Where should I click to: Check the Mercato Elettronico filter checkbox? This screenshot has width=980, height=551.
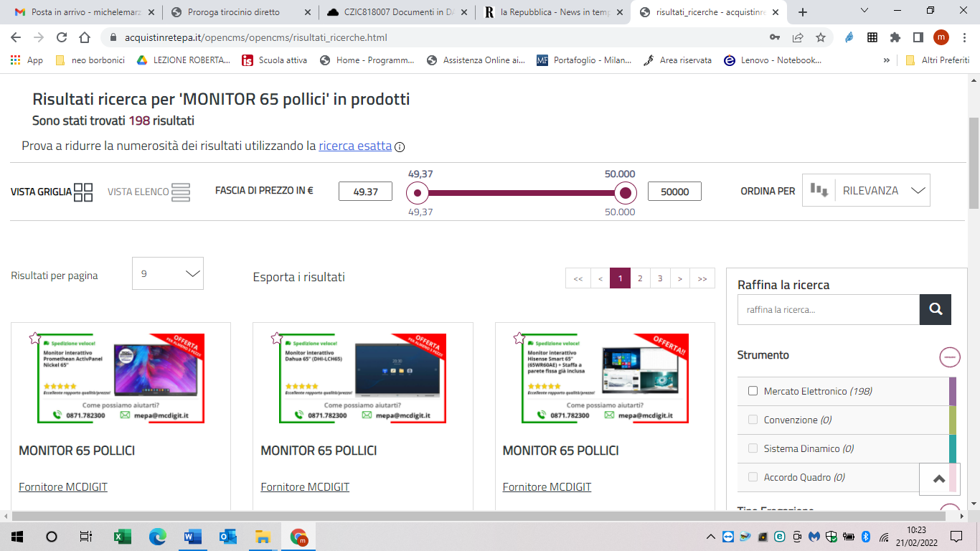753,391
